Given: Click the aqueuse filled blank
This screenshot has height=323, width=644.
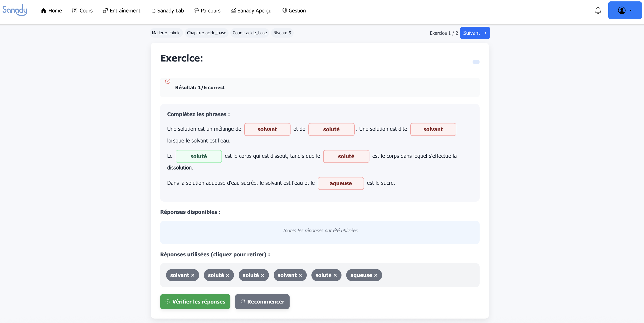Looking at the screenshot, I should point(341,183).
